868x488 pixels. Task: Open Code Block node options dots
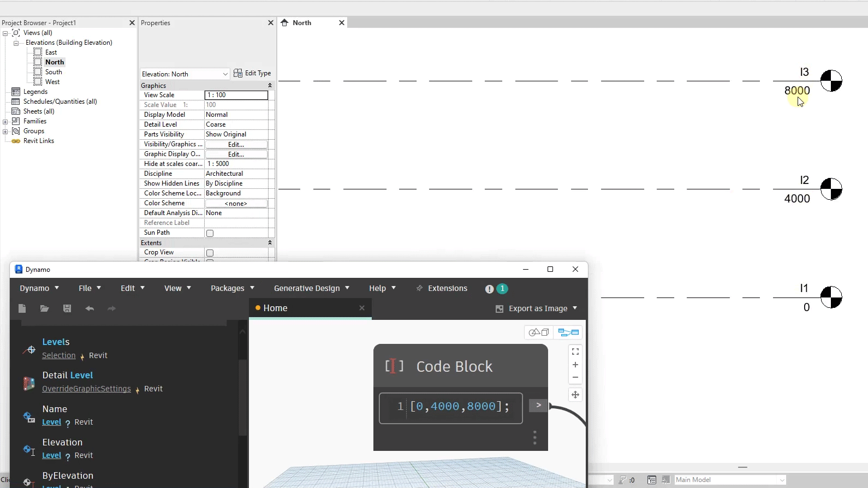point(535,437)
